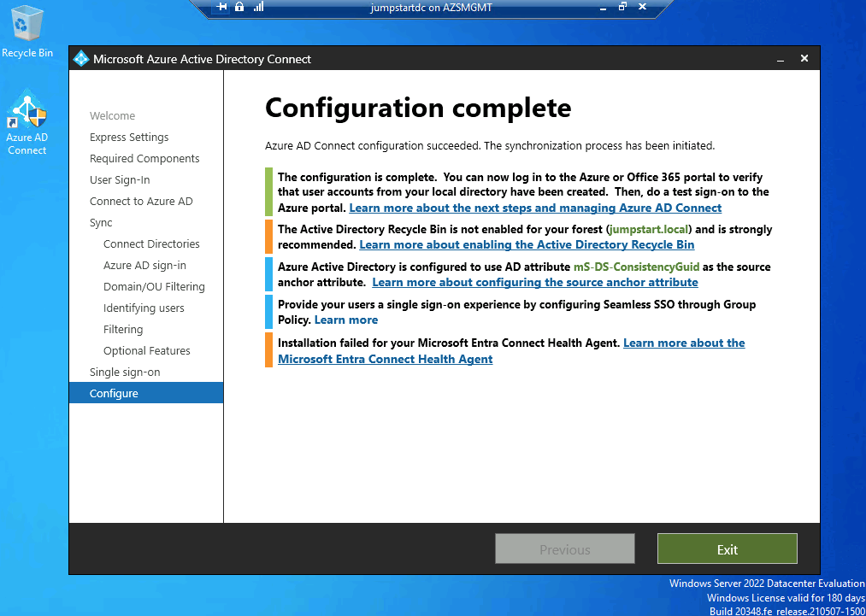Image resolution: width=866 pixels, height=616 pixels.
Task: Close the jumpstartdc remote session
Action: tap(642, 7)
